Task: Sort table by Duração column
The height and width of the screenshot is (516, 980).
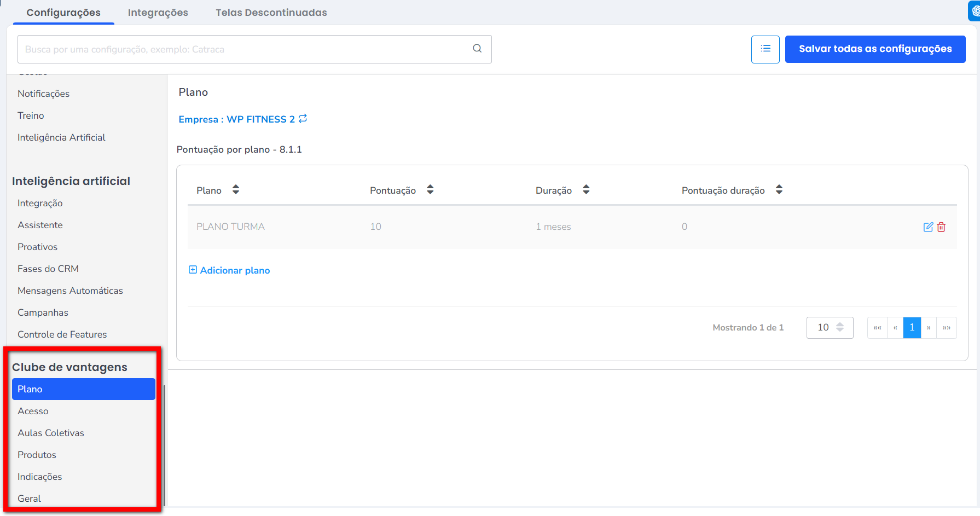Action: pos(586,190)
